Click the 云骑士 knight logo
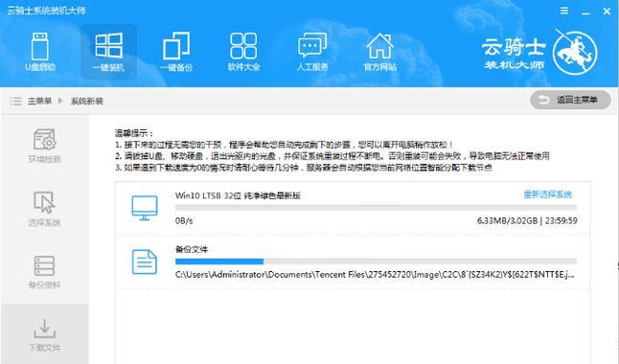 [x=575, y=52]
